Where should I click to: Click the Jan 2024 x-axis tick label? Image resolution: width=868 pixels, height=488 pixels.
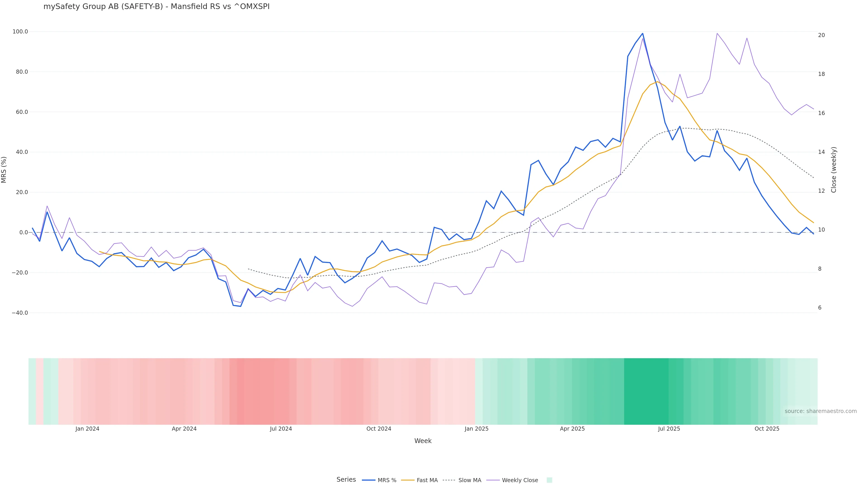87,429
